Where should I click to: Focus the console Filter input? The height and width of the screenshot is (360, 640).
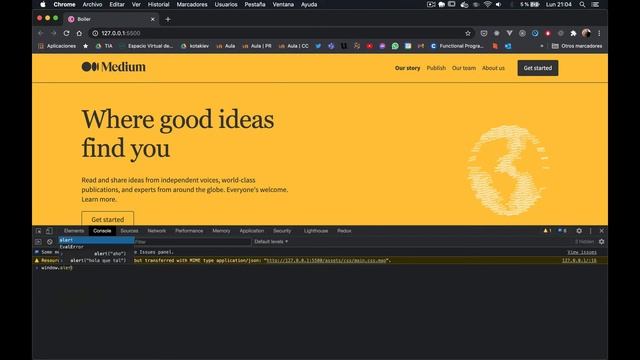[193, 242]
